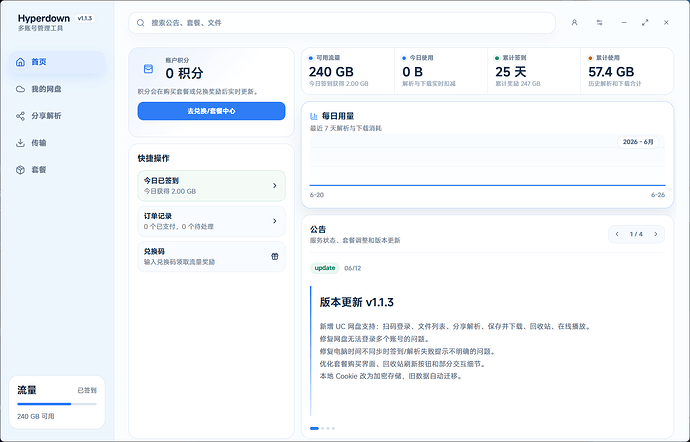Go to the previous announcement page

click(617, 234)
